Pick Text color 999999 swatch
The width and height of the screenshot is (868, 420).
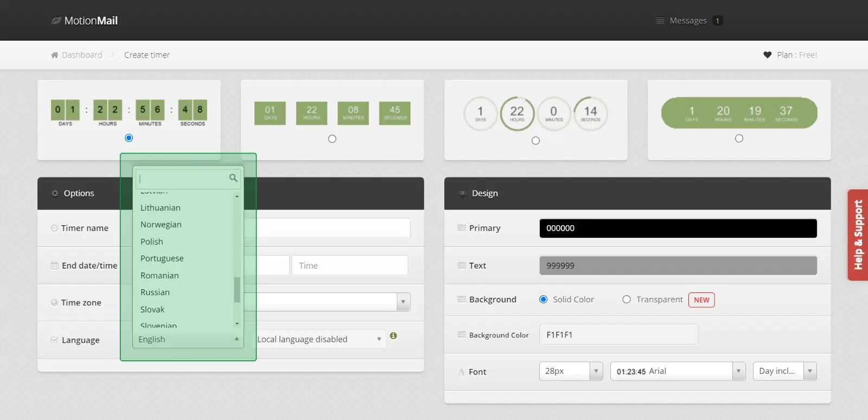[x=678, y=265]
